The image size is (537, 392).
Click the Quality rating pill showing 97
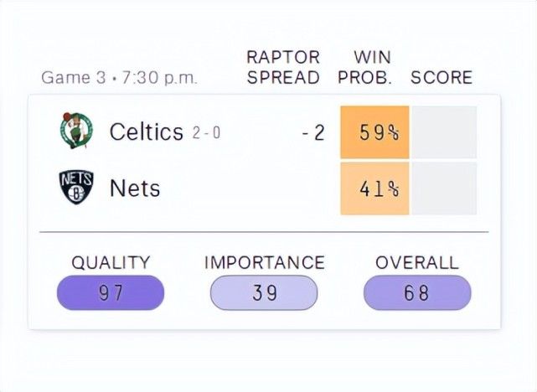(111, 292)
